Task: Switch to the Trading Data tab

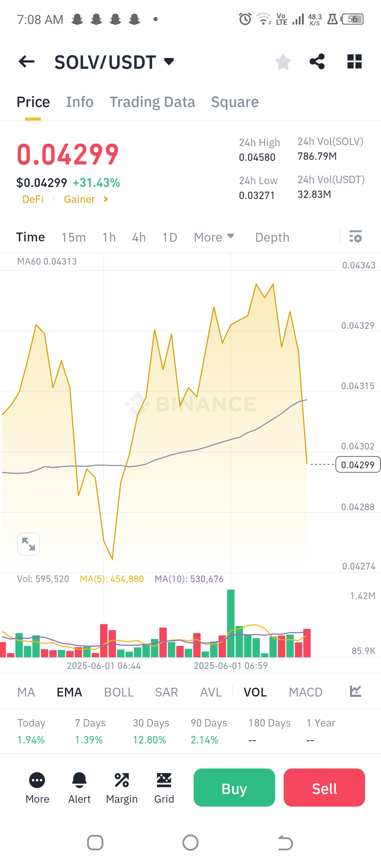Action: click(x=152, y=102)
